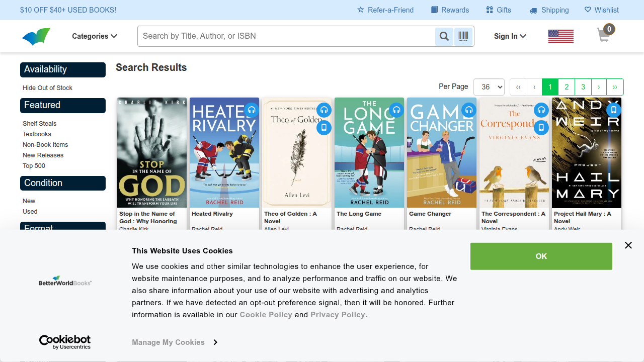Go to previous page arrow
Screen dimensions: 644x362
point(534,87)
